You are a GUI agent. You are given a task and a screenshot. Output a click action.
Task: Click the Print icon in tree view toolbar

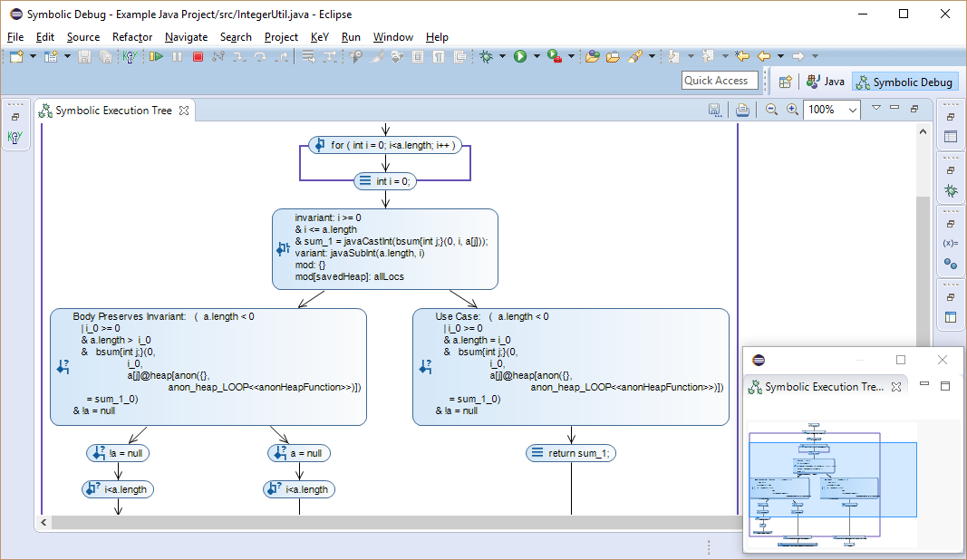742,110
